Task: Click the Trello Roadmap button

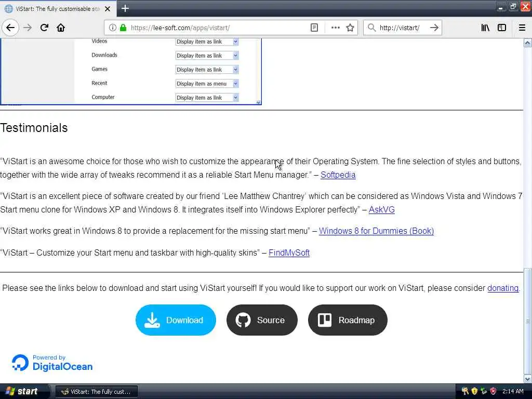Action: 348,320
